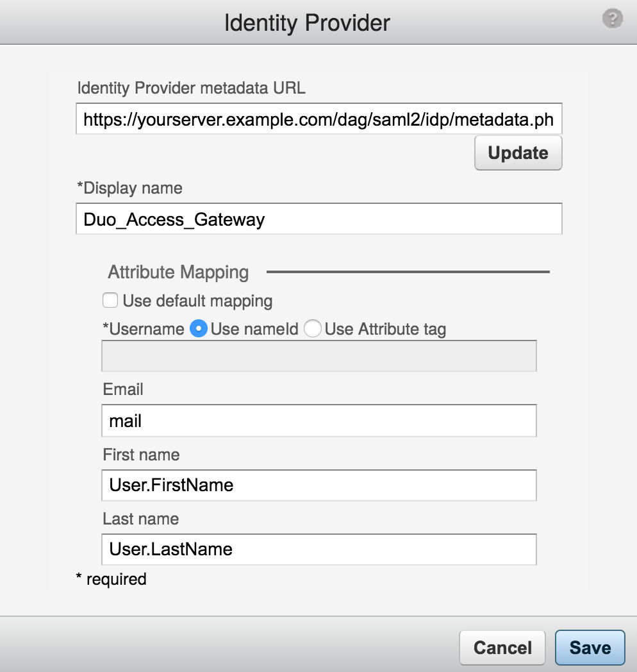Select the User.FirstName mapping value
637x672 pixels.
[x=169, y=485]
